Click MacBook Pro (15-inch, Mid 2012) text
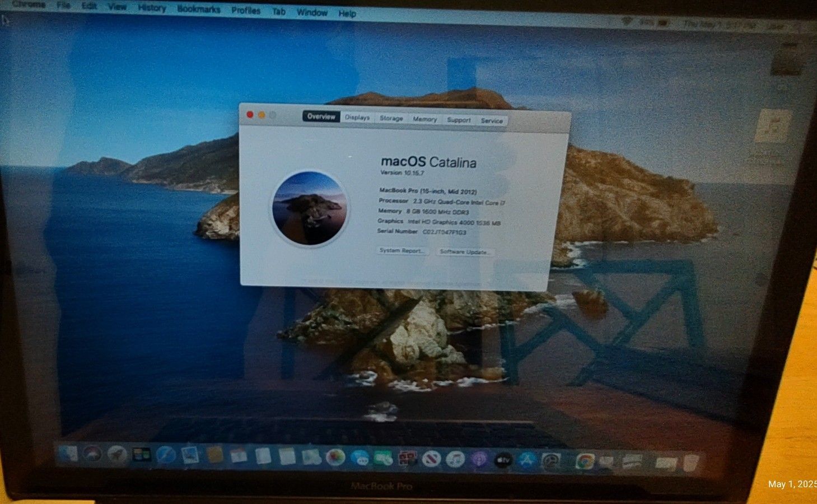Image resolution: width=817 pixels, height=504 pixels. click(x=428, y=191)
